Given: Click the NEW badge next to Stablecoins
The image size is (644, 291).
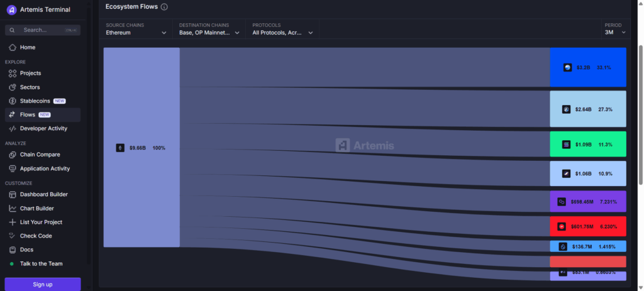Looking at the screenshot, I should tap(60, 101).
